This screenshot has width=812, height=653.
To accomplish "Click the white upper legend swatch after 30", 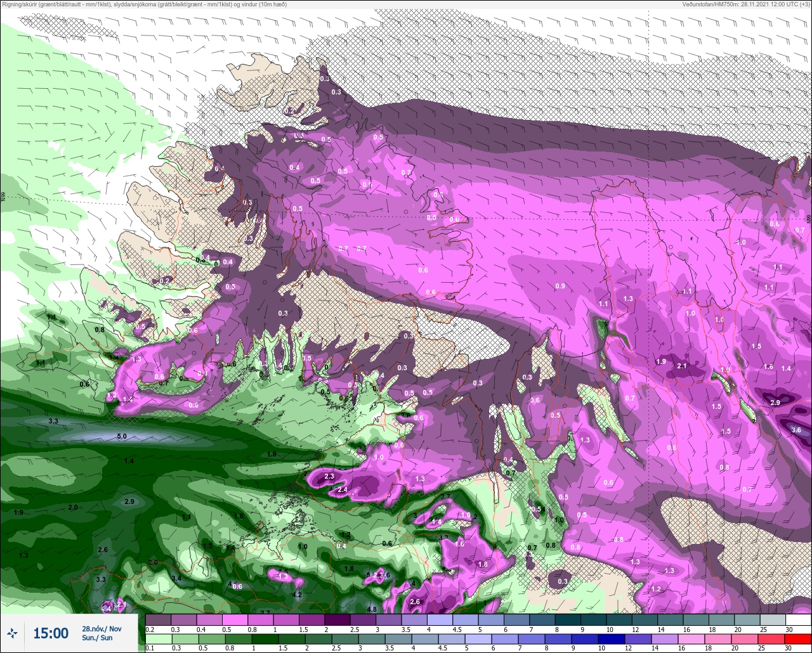I will (x=799, y=619).
